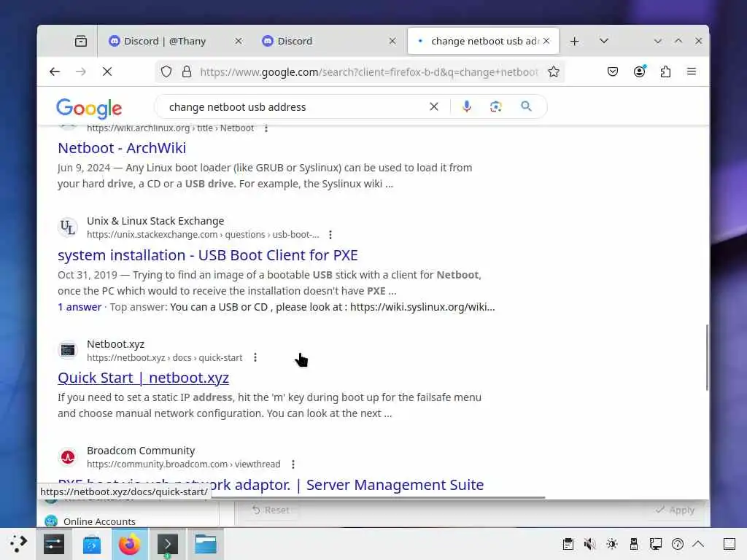
Task: Show desktop with the panel button
Action: (729, 544)
